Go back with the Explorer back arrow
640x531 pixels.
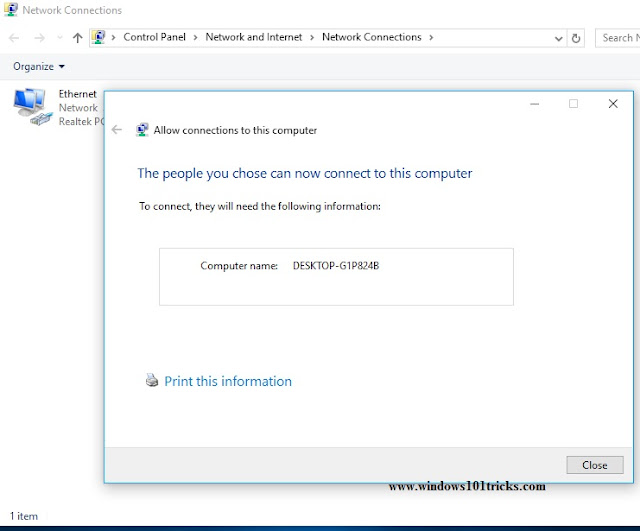(x=14, y=38)
